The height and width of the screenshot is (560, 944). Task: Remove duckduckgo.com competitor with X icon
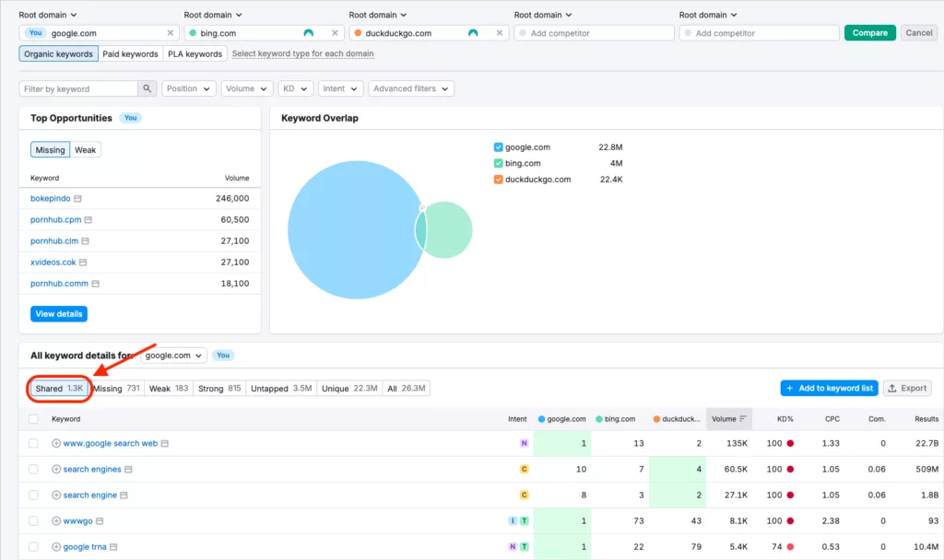coord(499,33)
